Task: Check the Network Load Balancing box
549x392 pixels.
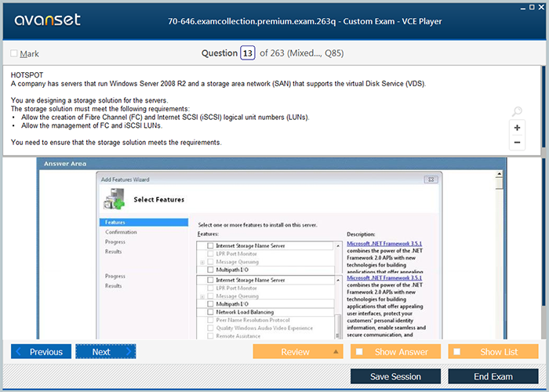Action: click(x=210, y=312)
